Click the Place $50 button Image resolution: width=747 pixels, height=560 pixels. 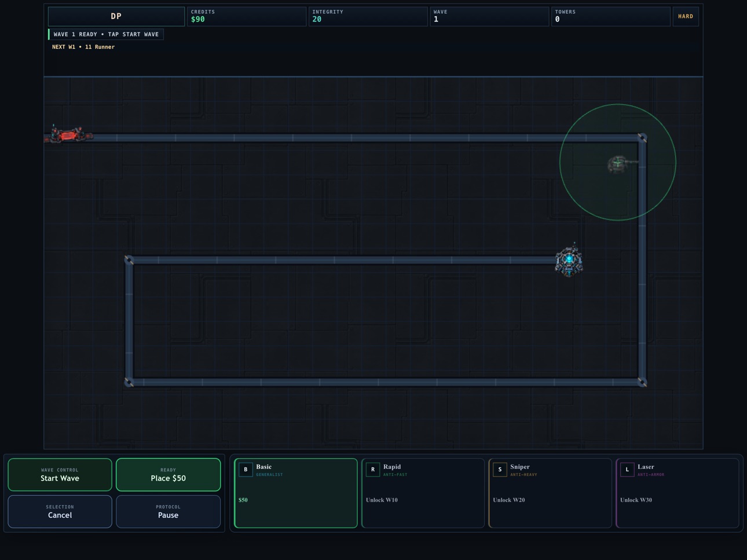coord(168,475)
